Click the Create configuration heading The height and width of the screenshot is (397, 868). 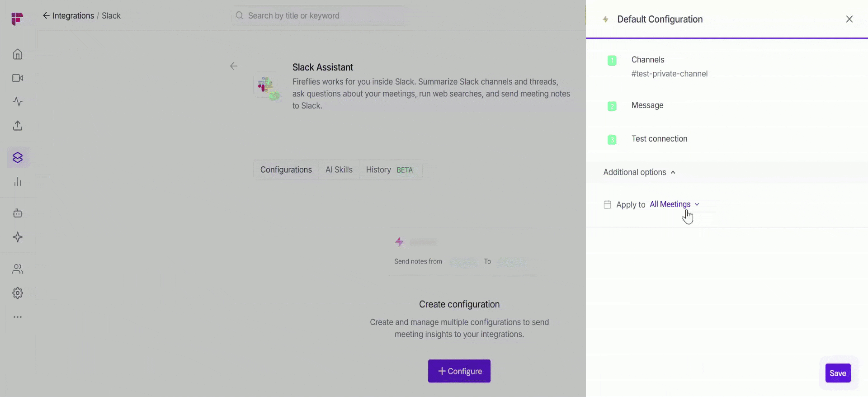pyautogui.click(x=459, y=304)
